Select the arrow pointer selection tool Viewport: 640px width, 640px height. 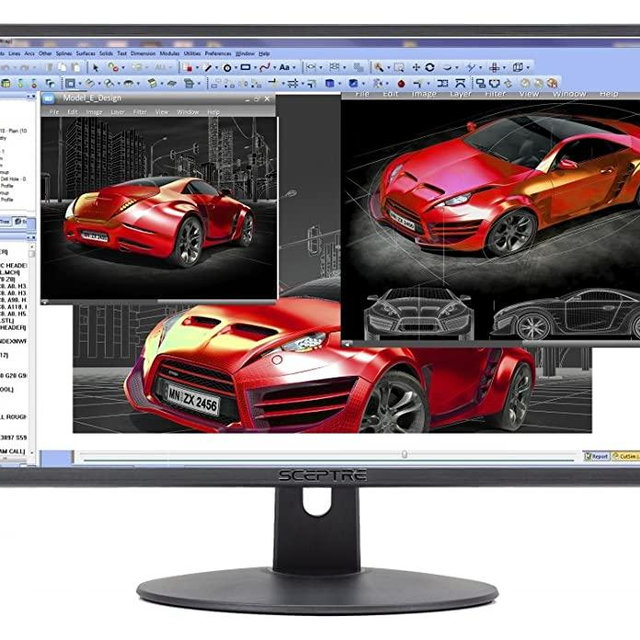(96, 68)
